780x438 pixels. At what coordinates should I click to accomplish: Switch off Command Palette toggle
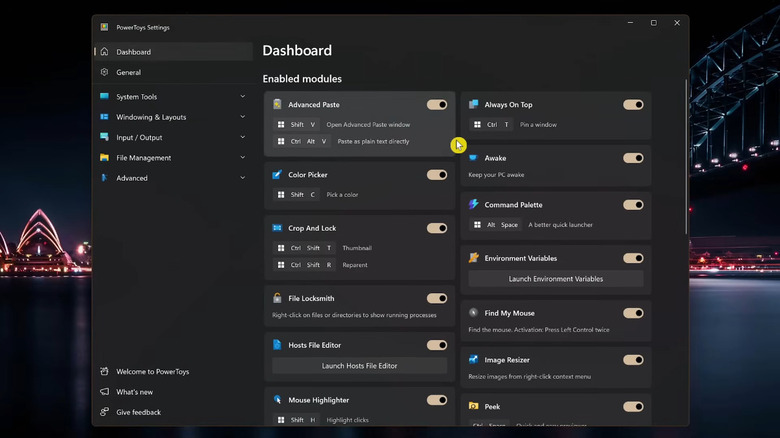tap(633, 205)
